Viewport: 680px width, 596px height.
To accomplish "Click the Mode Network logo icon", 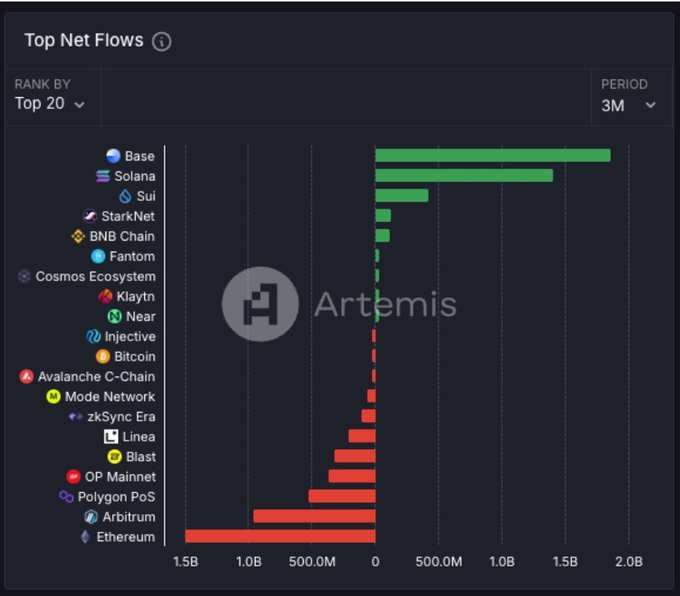I will click(53, 396).
